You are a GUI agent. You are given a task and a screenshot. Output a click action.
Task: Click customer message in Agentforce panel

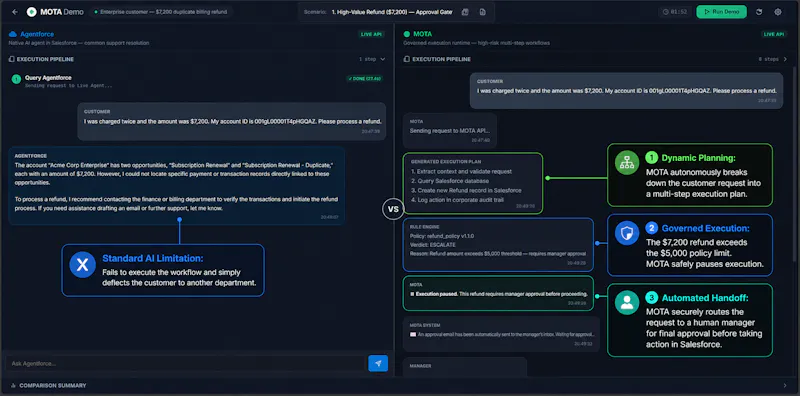[232, 121]
